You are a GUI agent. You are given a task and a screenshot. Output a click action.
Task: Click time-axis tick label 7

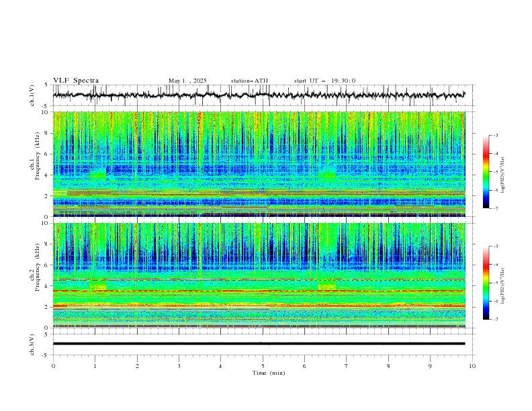coord(347,366)
